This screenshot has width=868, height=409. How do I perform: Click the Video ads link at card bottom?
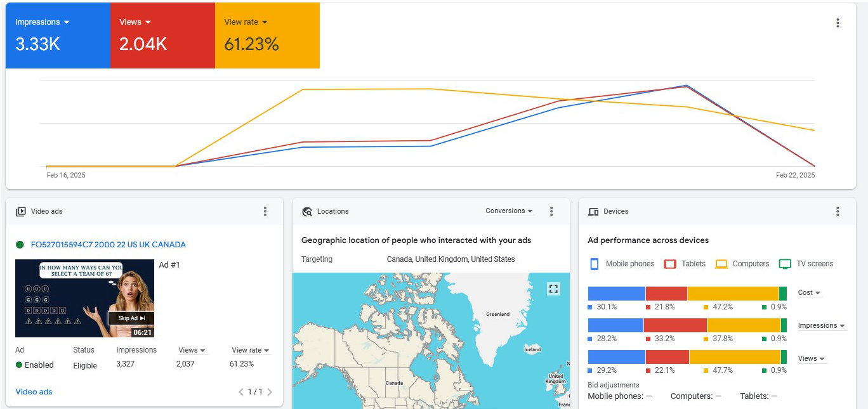coord(34,392)
